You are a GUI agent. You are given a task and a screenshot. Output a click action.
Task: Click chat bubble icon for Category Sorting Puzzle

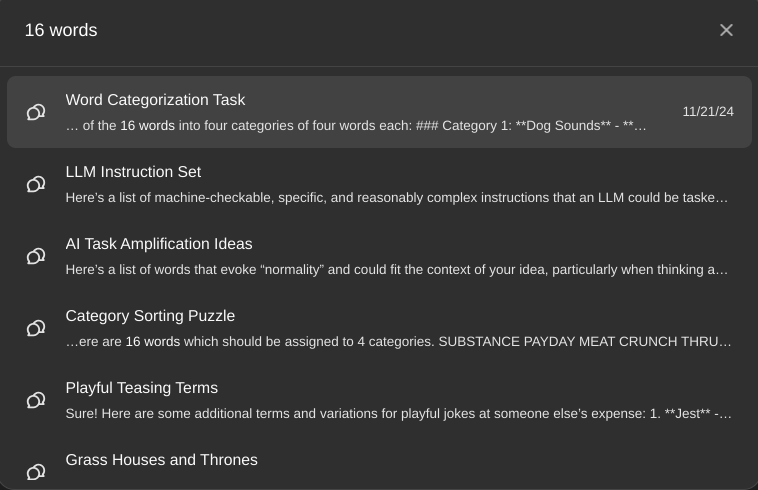(x=36, y=328)
